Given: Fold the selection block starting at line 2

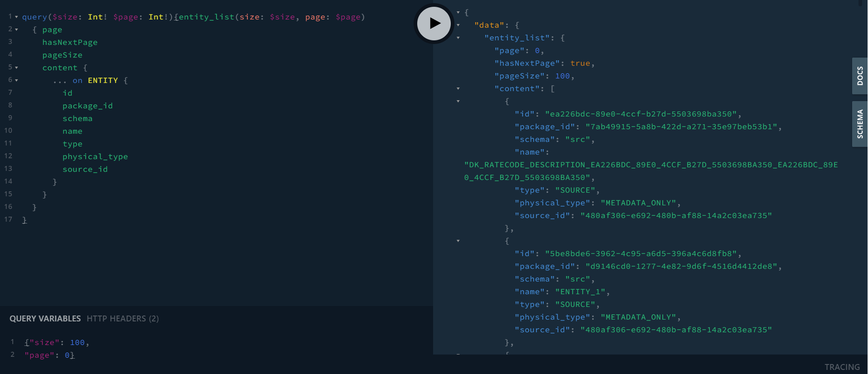Looking at the screenshot, I should pyautogui.click(x=17, y=30).
